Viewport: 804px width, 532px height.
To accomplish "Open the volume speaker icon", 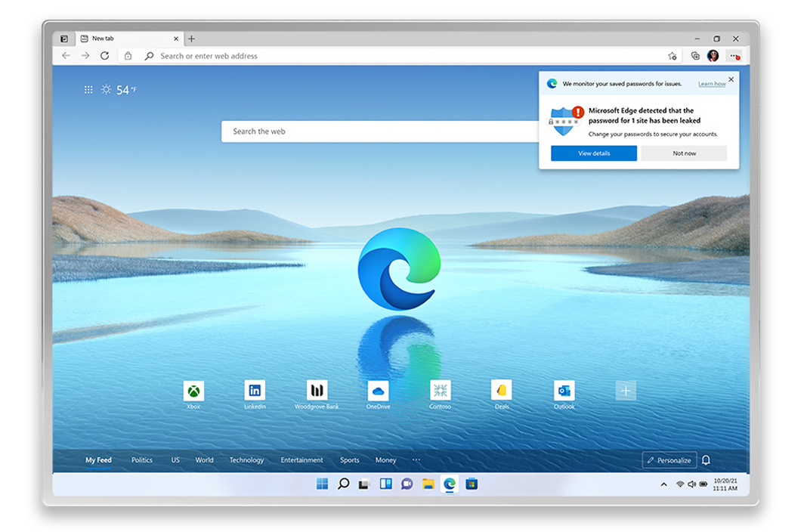I will 691,484.
